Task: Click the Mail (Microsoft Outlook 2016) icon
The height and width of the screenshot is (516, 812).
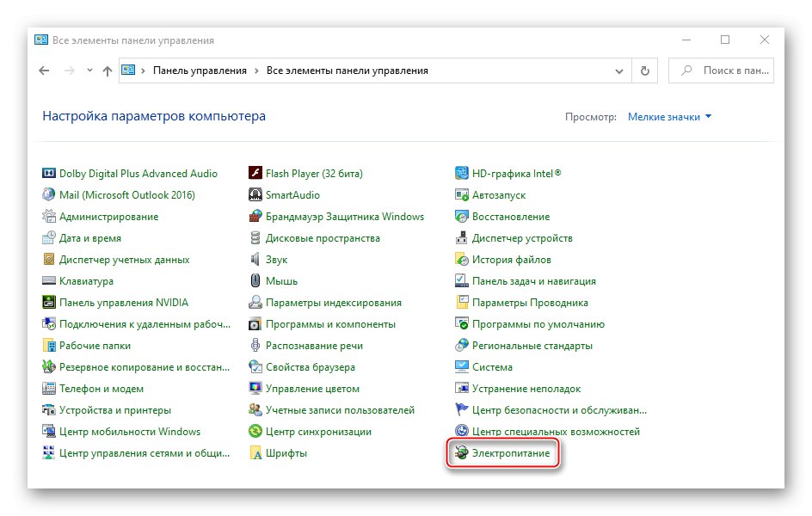Action: tap(49, 194)
